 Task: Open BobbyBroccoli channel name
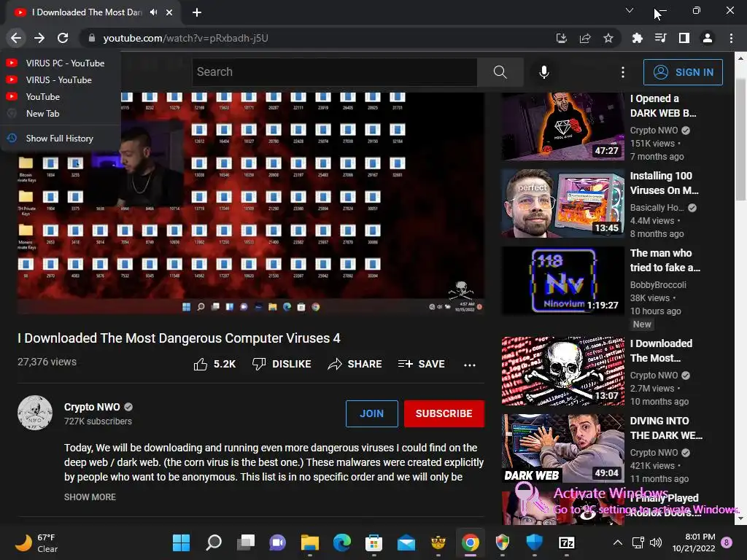click(658, 285)
